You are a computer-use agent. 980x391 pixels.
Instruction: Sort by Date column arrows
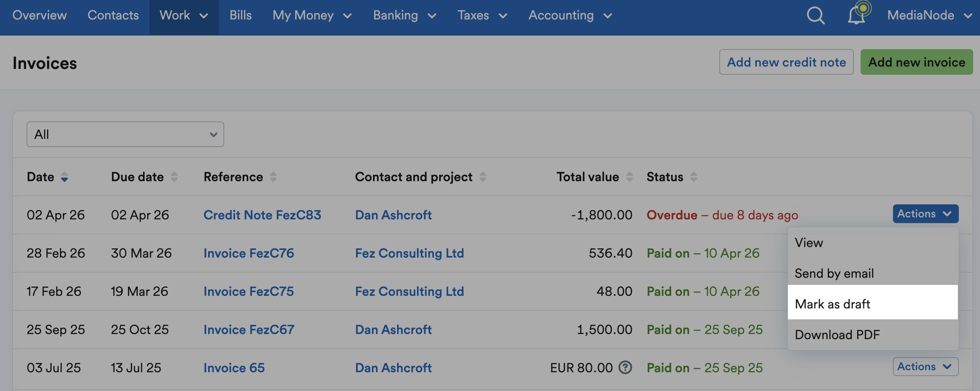[64, 177]
